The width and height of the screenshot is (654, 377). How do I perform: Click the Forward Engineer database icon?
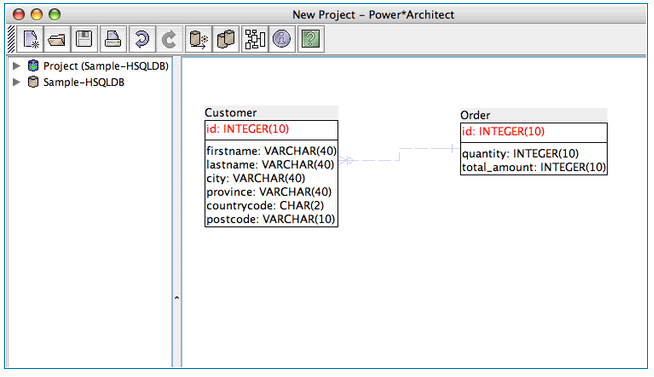(198, 39)
